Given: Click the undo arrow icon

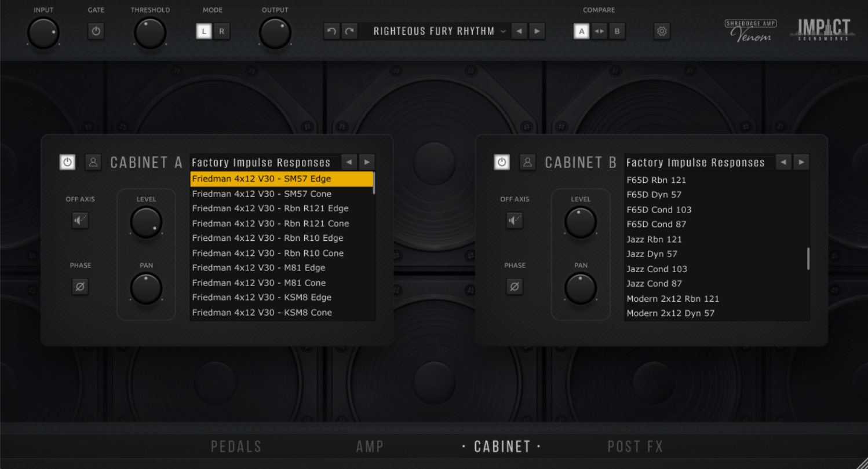Looking at the screenshot, I should (x=331, y=31).
